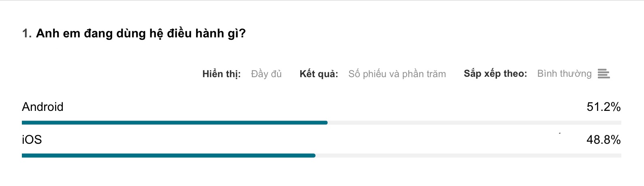The image size is (644, 186).
Task: Click the Hiển thị label
Action: pos(222,74)
